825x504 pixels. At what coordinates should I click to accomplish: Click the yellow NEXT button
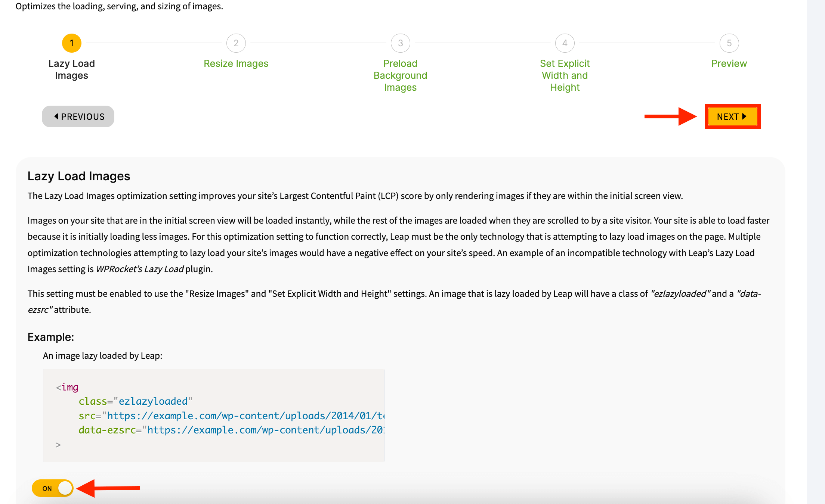coord(733,116)
